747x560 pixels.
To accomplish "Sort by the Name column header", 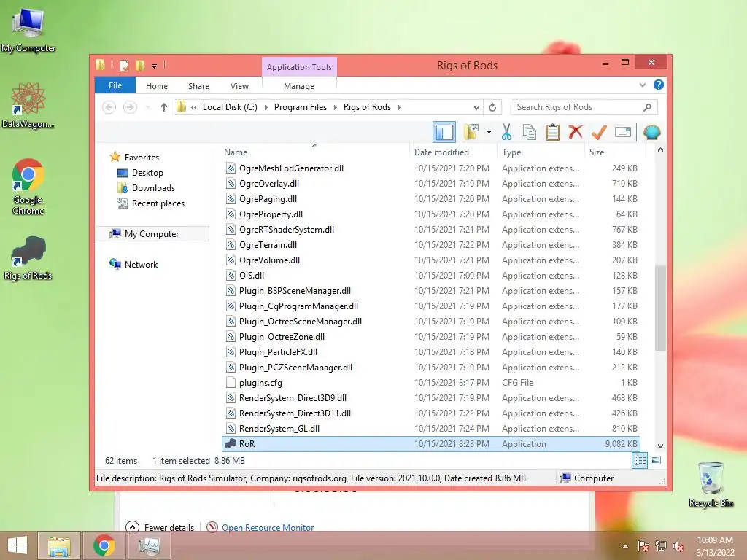I will (314, 152).
